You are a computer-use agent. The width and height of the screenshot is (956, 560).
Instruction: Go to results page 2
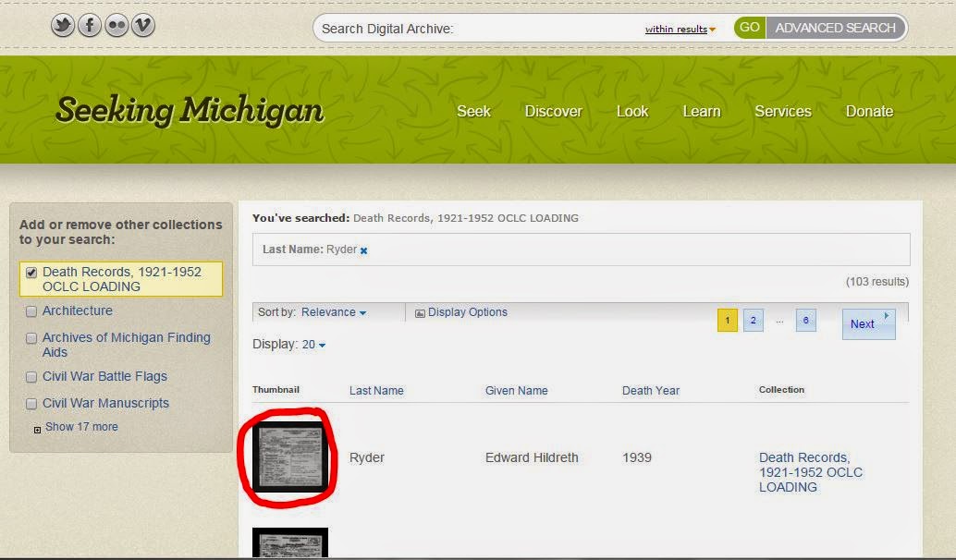pos(753,321)
